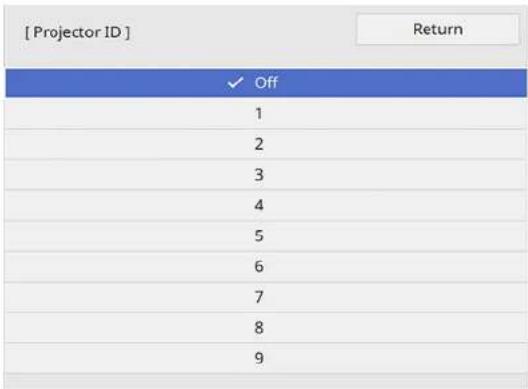Click the blue selected row
The image size is (528, 389).
(266, 83)
